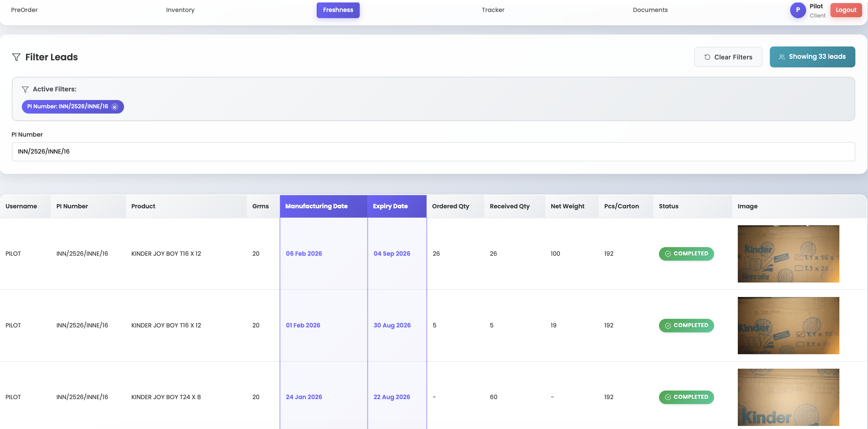Open the PreOrder tab

tap(24, 10)
